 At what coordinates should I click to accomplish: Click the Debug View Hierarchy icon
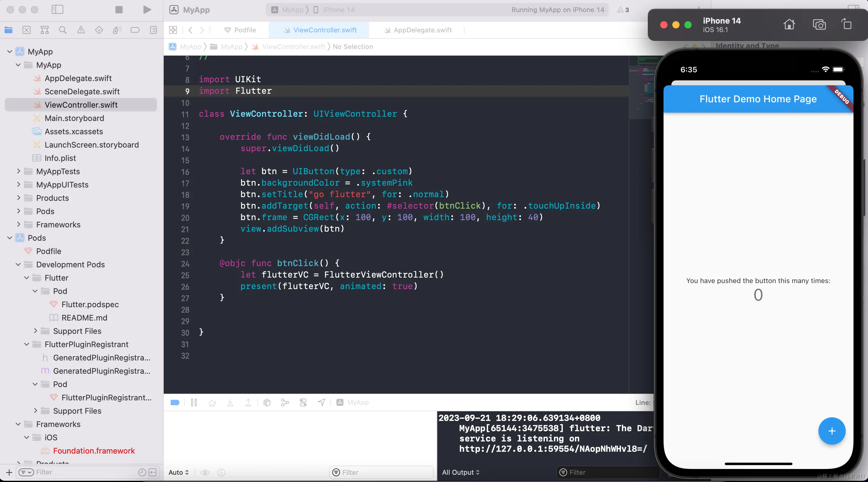267,402
